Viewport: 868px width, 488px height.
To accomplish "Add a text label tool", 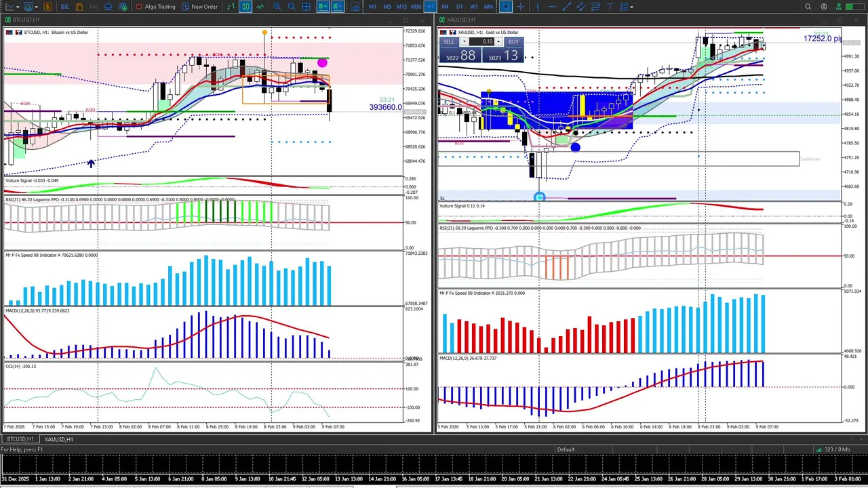I will pyautogui.click(x=610, y=6).
